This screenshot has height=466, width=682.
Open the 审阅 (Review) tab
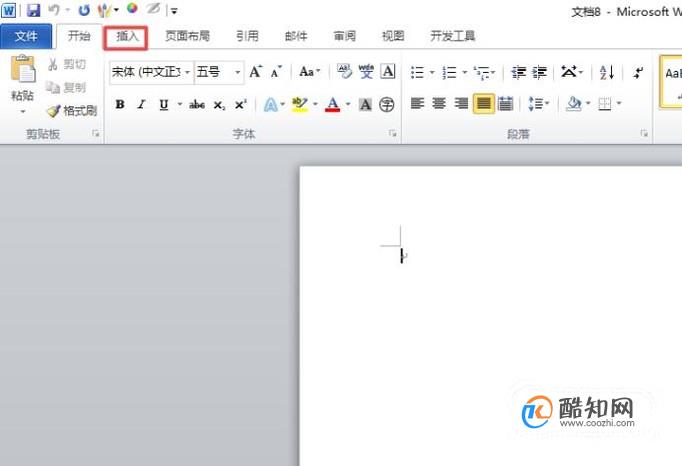pos(344,36)
